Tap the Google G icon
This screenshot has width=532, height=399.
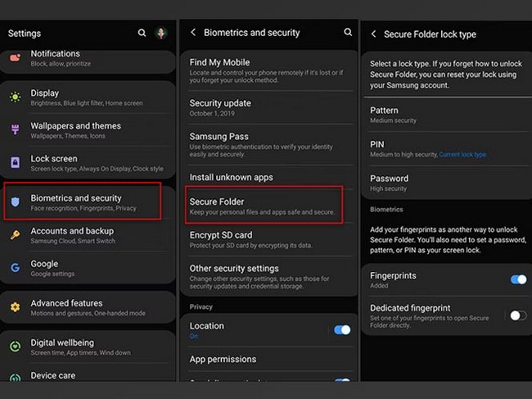click(x=15, y=268)
